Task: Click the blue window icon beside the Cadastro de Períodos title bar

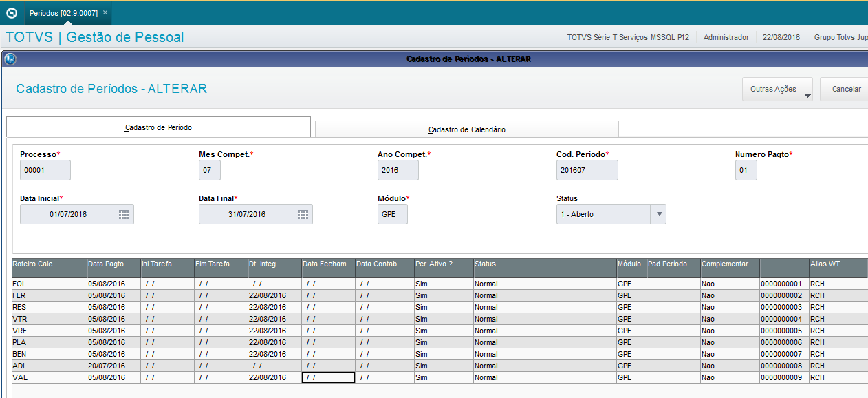Action: [x=10, y=59]
